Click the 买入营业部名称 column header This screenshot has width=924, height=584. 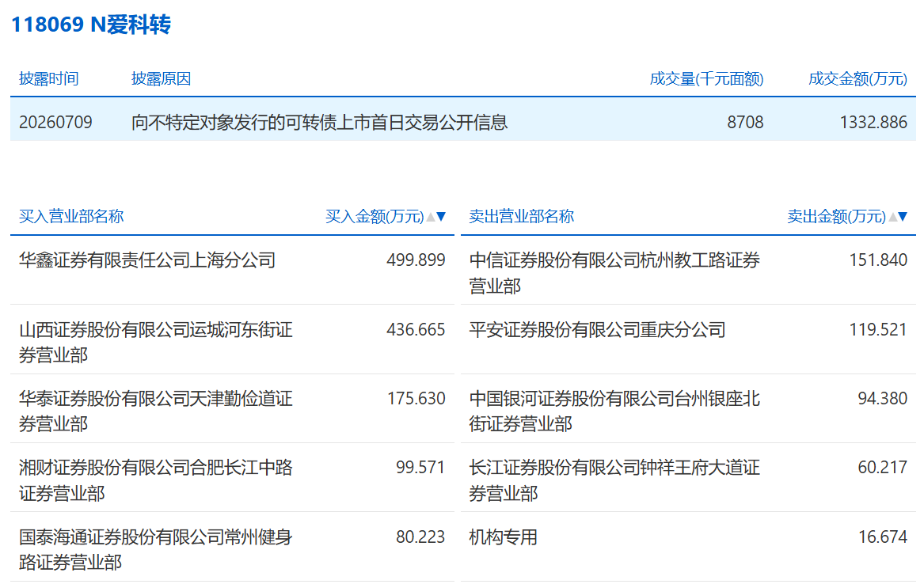pyautogui.click(x=71, y=217)
